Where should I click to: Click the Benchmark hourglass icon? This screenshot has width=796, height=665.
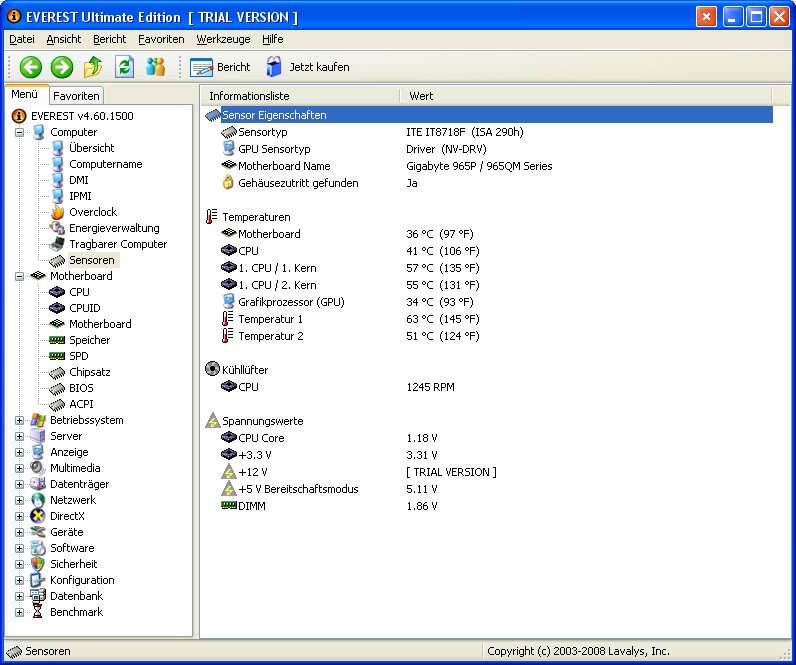coord(38,612)
